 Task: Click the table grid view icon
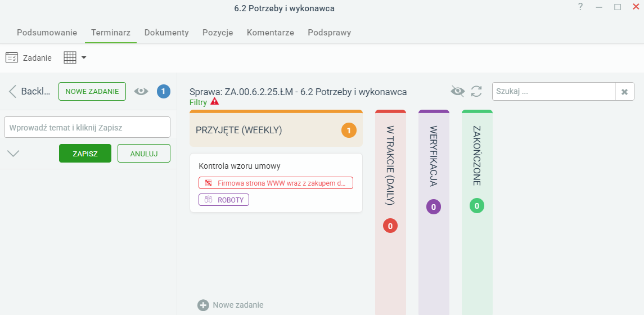point(70,58)
